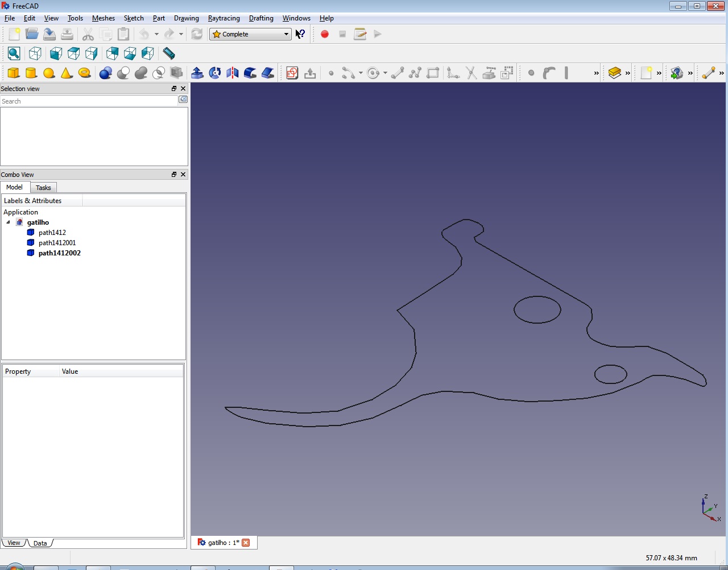Click the Fillet tool icon
Screen dimensions: 728x570
click(250, 73)
